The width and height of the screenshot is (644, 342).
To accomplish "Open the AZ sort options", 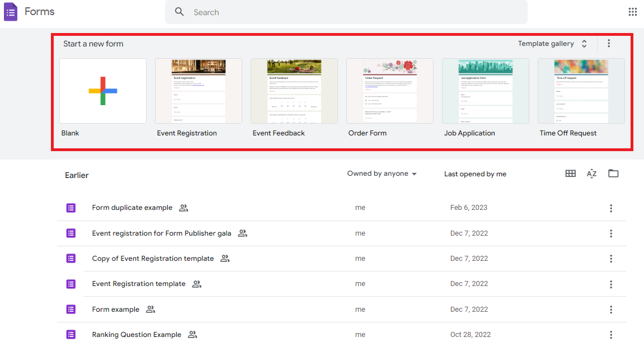I will point(591,174).
